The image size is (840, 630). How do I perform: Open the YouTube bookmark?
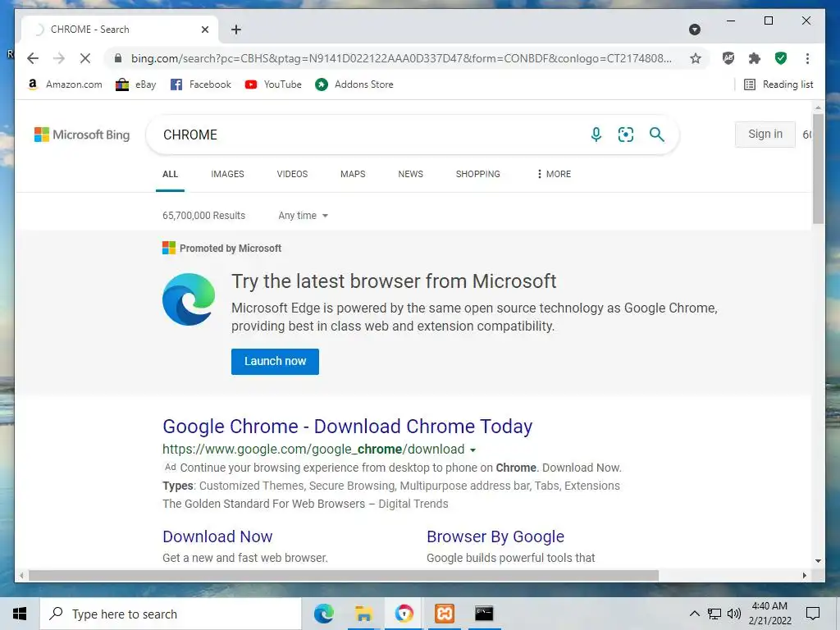tap(273, 84)
